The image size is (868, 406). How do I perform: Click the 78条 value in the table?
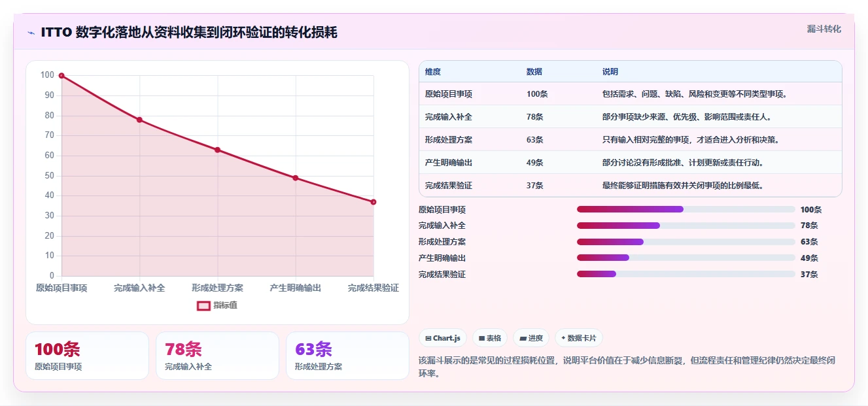(535, 117)
